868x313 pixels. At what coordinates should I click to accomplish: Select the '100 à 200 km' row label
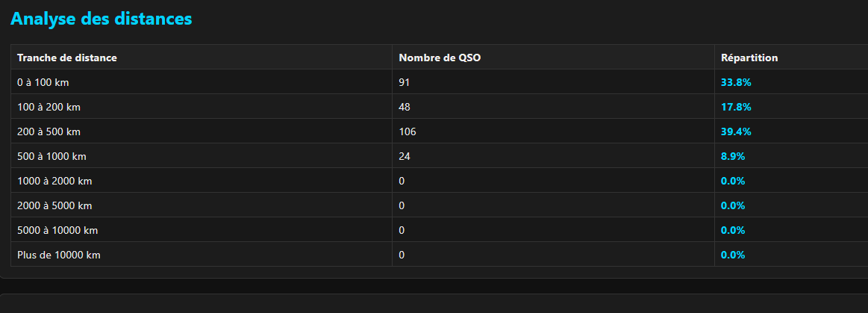coord(49,107)
